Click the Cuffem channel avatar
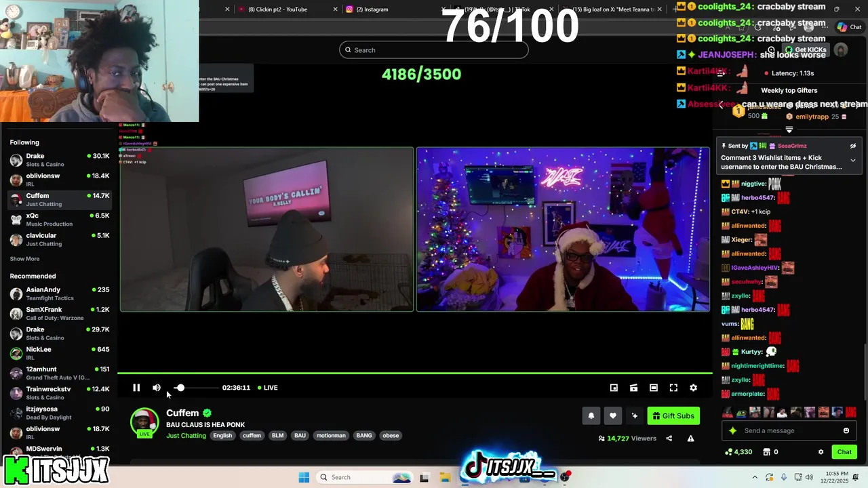This screenshot has width=868, height=488. pyautogui.click(x=144, y=422)
